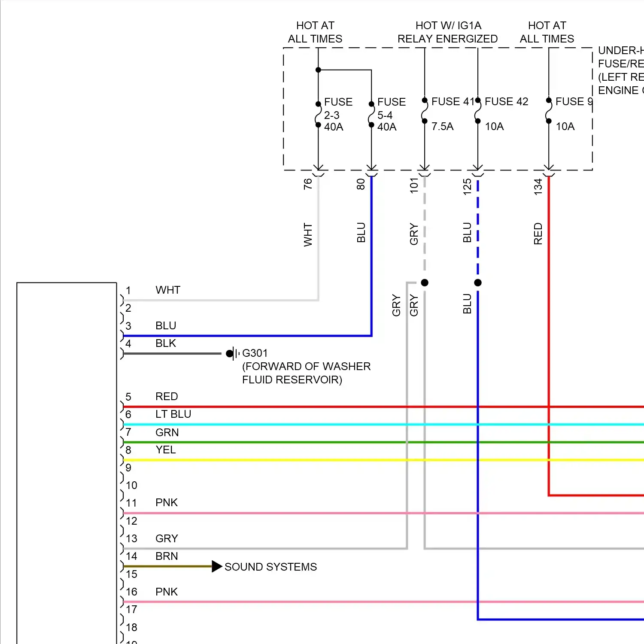Click connector pin number "9"
The width and height of the screenshot is (644, 644).
tap(128, 468)
